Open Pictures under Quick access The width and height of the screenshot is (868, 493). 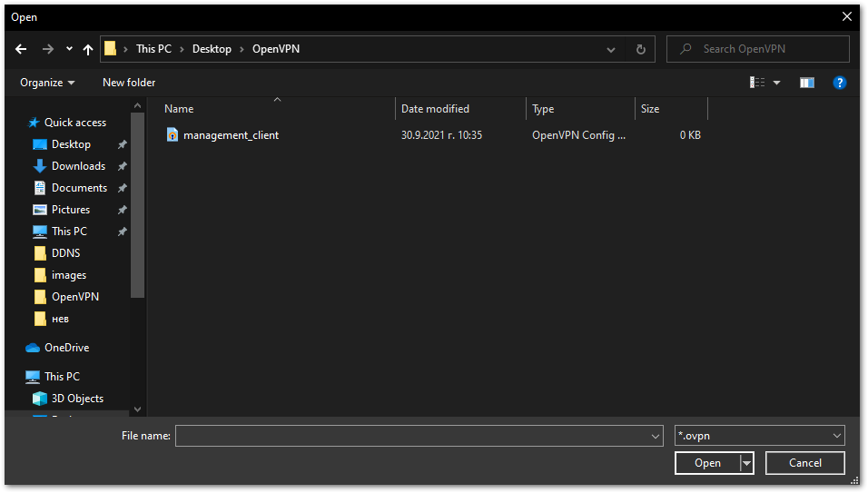[x=70, y=210]
